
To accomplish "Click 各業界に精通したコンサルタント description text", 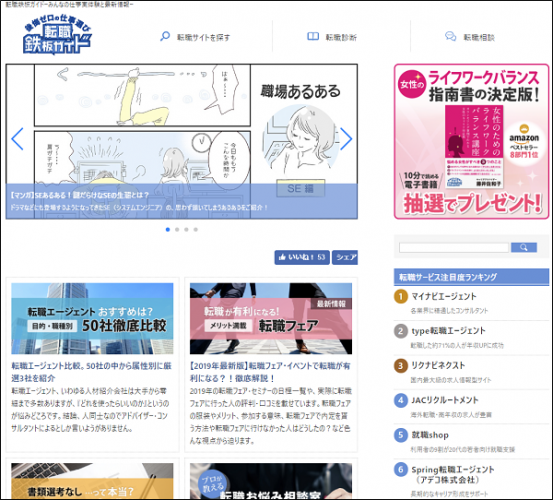I will pyautogui.click(x=449, y=311).
